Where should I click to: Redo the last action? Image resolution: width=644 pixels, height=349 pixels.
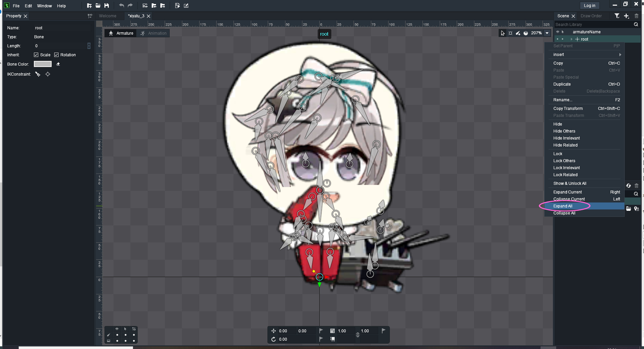click(x=130, y=6)
